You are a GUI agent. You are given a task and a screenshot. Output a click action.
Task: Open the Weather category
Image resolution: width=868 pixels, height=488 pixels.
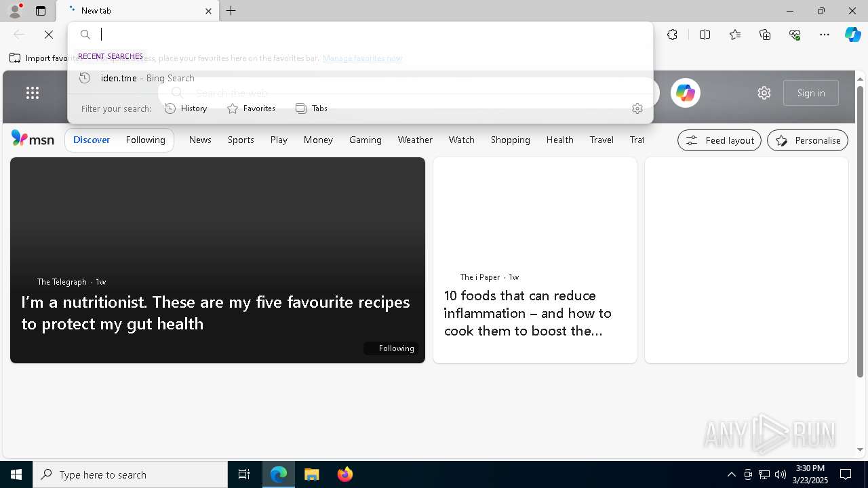[415, 140]
